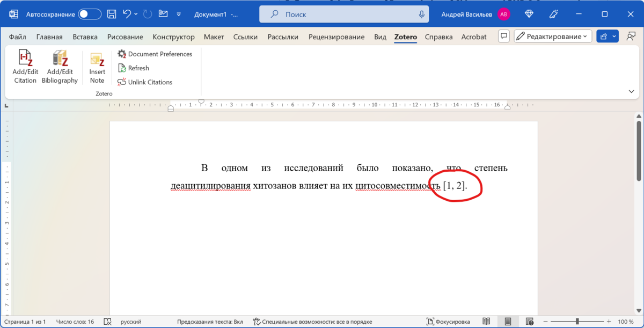Image resolution: width=644 pixels, height=328 pixels.
Task: Click the zoom out minus button
Action: 545,322
